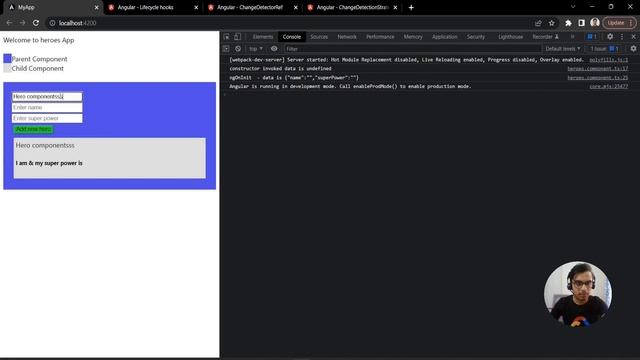Click the 1 Issue button in console bar
Viewport: 640px width, 360px height.
pyautogui.click(x=604, y=49)
